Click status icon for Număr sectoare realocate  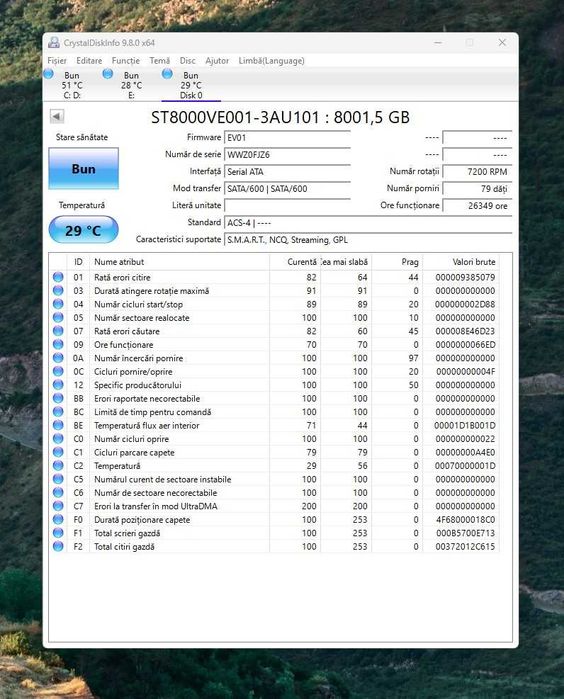[x=58, y=317]
